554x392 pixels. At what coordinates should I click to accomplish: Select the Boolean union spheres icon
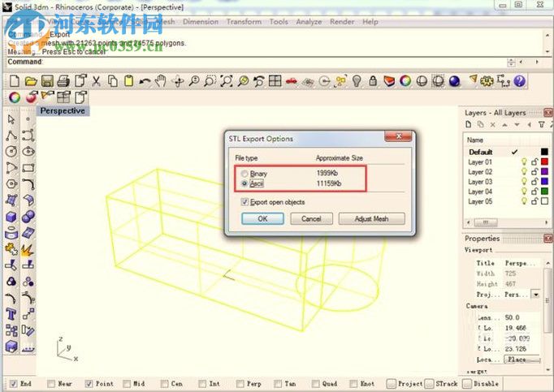tap(28, 217)
